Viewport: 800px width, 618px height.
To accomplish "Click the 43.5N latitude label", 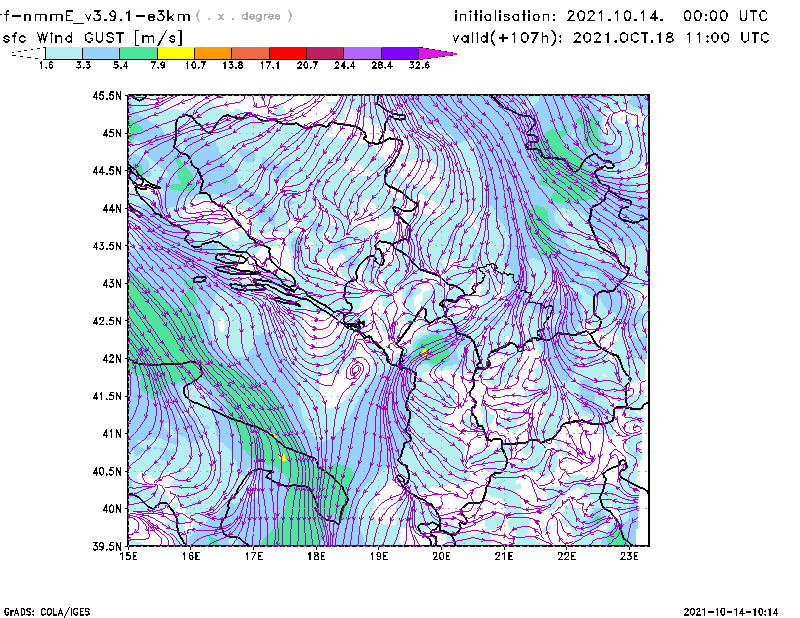I will [107, 246].
